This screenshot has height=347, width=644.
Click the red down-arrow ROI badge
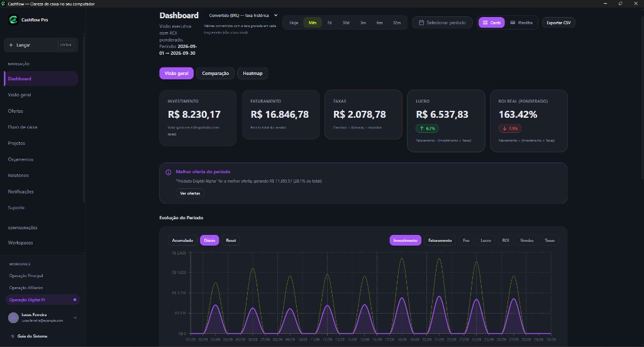tap(509, 128)
